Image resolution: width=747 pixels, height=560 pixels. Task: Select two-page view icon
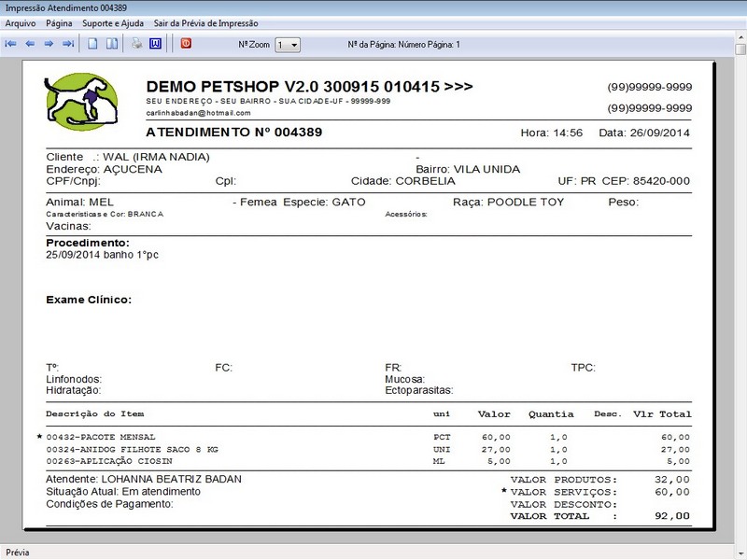[112, 44]
